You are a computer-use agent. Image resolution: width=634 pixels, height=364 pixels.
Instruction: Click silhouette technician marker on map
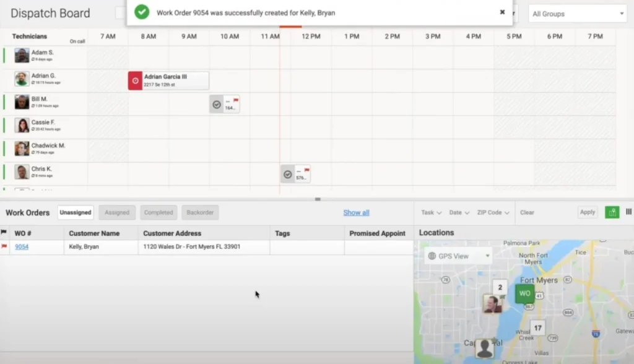484,349
